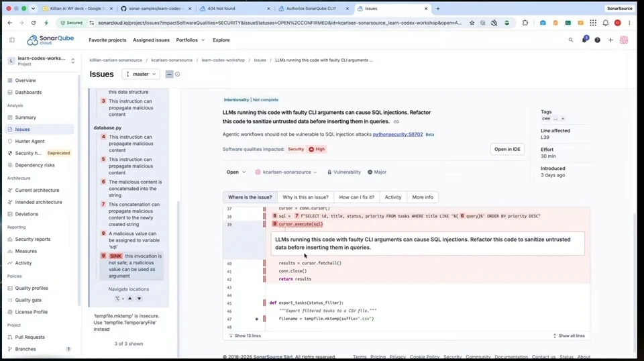This screenshot has height=361, width=644.
Task: Click the browser address bar
Action: pos(279,23)
